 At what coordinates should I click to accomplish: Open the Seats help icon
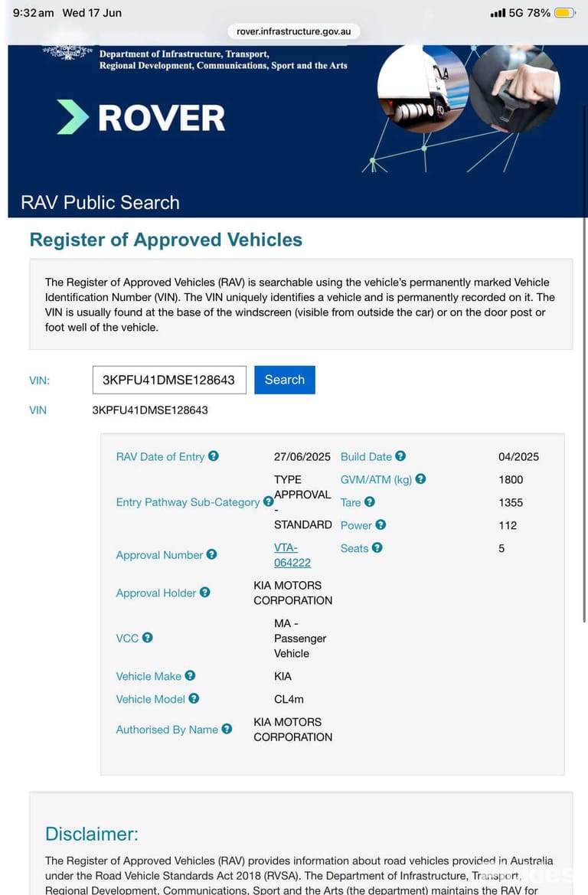click(x=377, y=547)
